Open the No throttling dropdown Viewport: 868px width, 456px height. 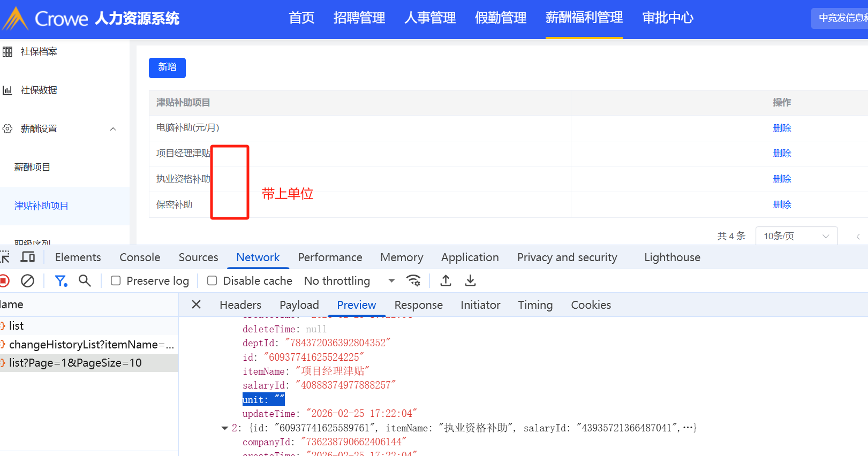349,281
